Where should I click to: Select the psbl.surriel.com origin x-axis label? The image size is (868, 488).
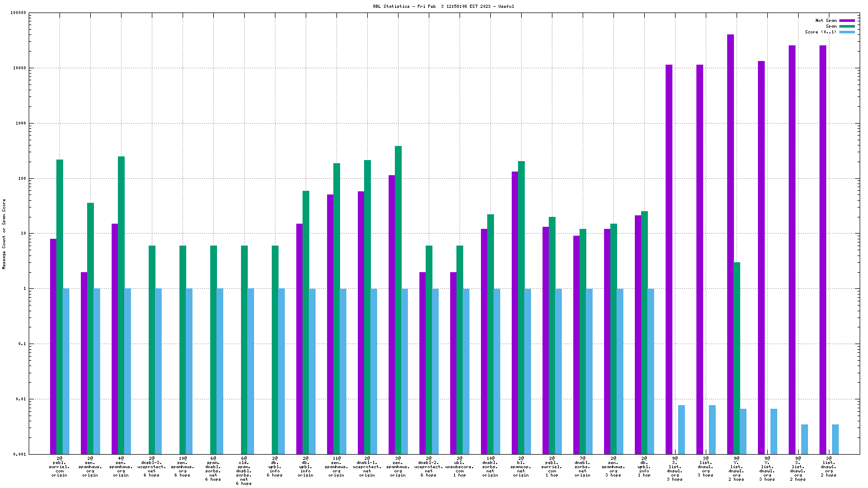(x=59, y=467)
